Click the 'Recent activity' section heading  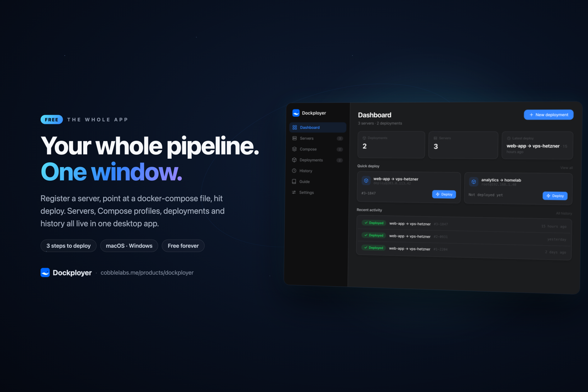[369, 210]
